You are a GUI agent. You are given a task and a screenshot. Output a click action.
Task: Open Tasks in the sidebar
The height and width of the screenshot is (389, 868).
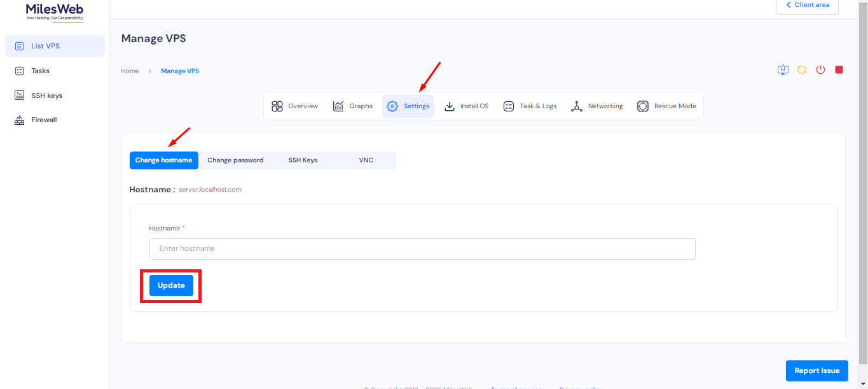coord(40,71)
